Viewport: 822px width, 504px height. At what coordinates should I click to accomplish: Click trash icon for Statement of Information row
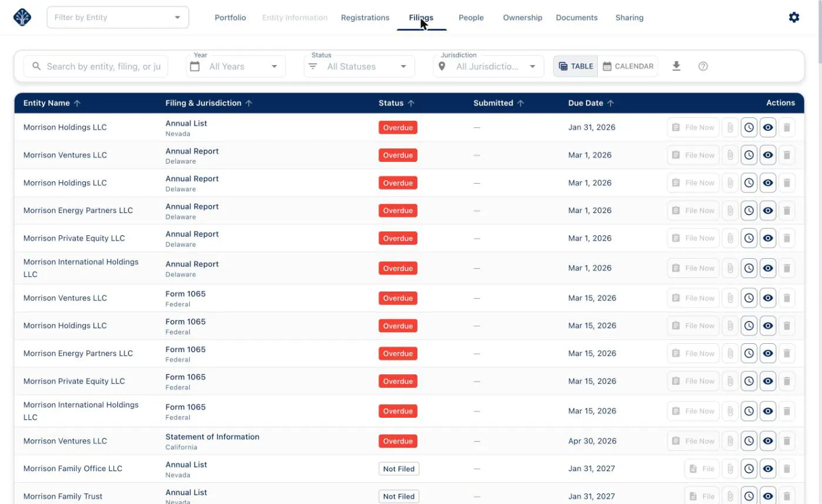787,441
